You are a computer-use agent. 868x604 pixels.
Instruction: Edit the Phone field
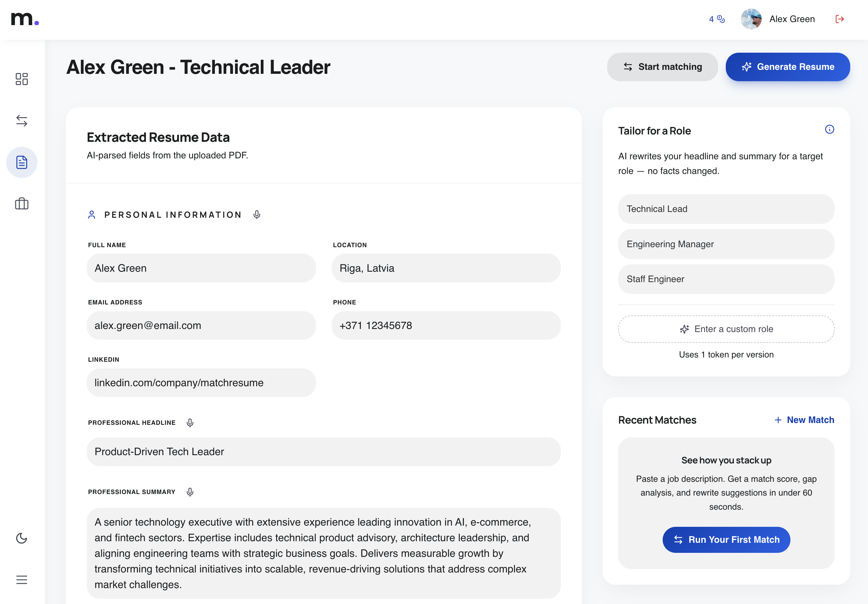tap(446, 325)
